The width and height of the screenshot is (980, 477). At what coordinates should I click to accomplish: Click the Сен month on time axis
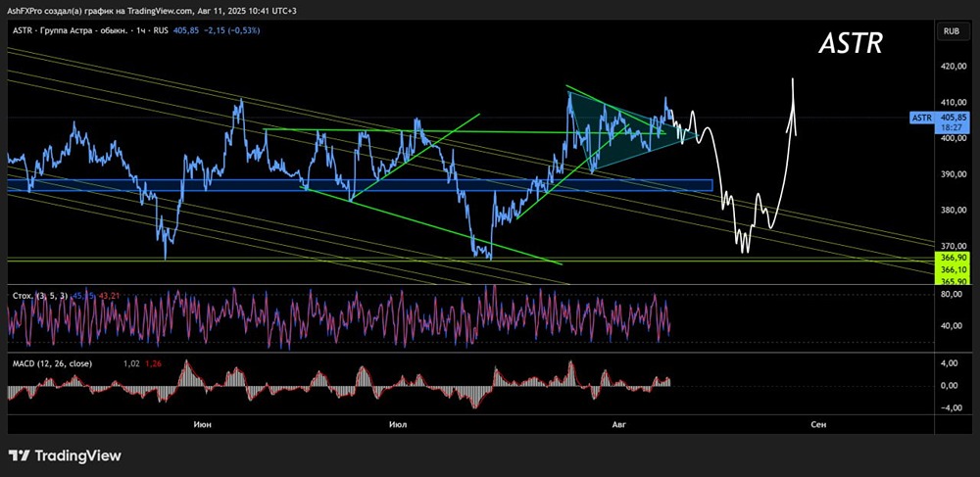(x=818, y=424)
